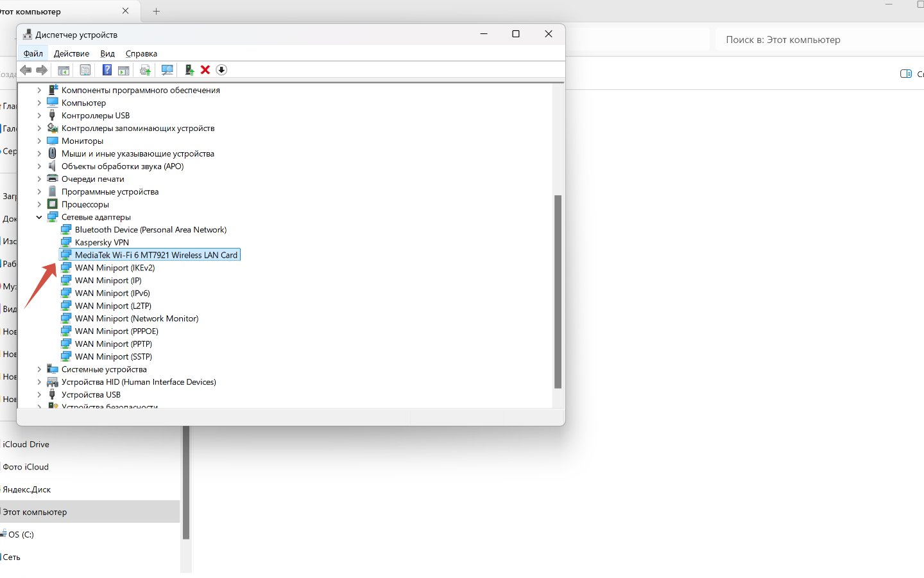Open the Вид menu
The image size is (924, 578).
click(x=107, y=53)
